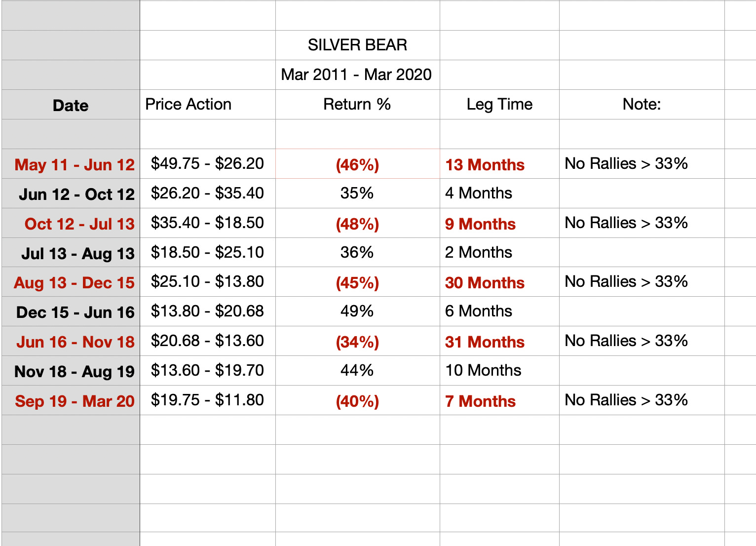Click the 30 Months leg time cell
The image size is (756, 546).
click(499, 282)
